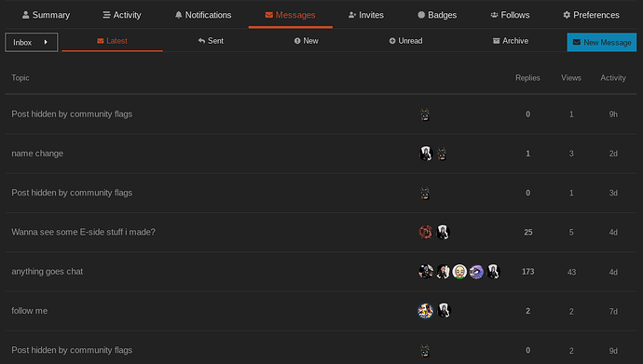Open the Badges tab
This screenshot has height=364, width=643.
(437, 15)
